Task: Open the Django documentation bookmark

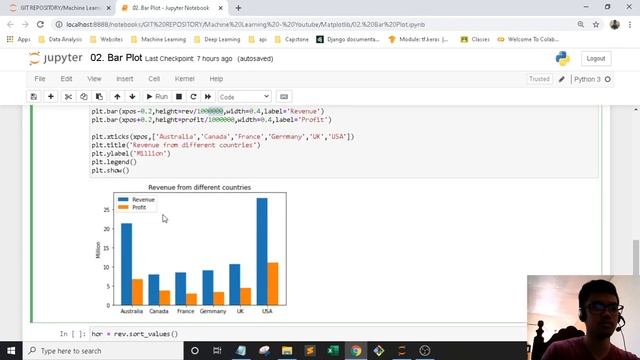Action: click(x=348, y=39)
